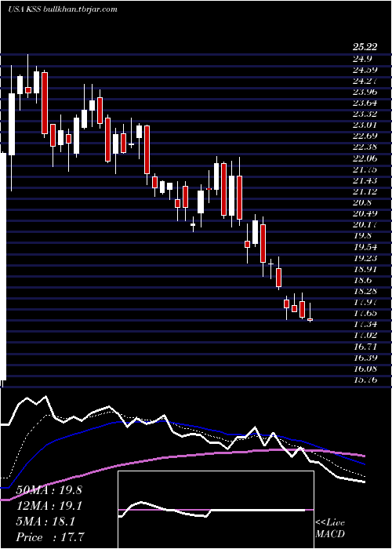This screenshot has height=549, width=392.
Task: Select the 22.06 price level label
Action: (365, 158)
